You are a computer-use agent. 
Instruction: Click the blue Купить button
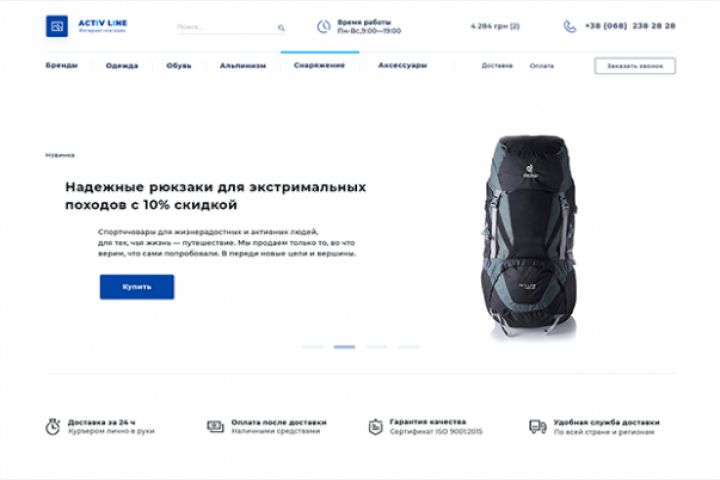(137, 287)
